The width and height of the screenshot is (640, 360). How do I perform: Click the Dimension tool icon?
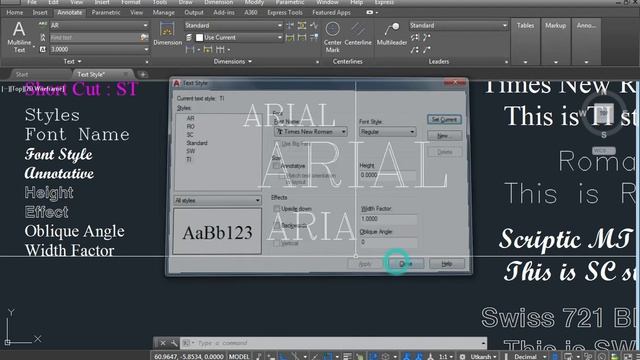(167, 34)
